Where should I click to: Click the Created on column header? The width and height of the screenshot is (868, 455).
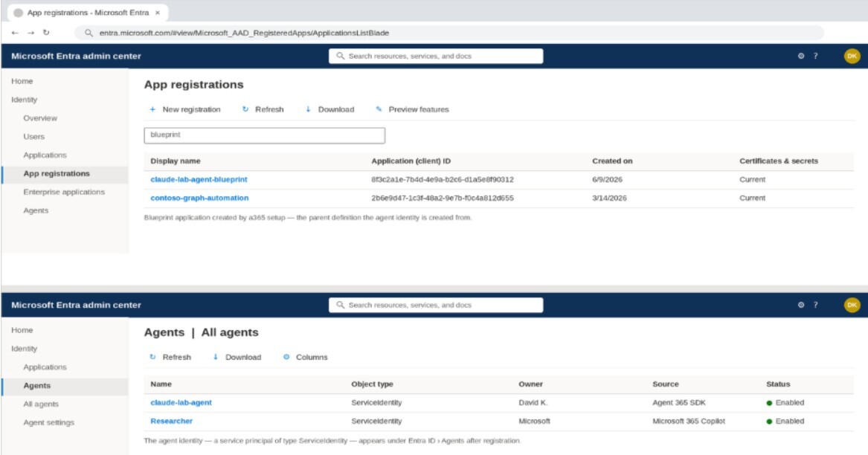[x=612, y=161]
